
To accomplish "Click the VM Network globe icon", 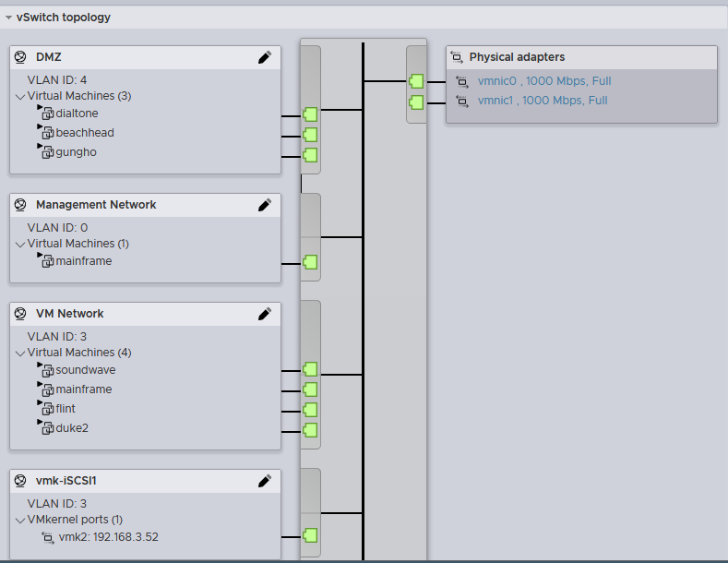I will tap(20, 314).
